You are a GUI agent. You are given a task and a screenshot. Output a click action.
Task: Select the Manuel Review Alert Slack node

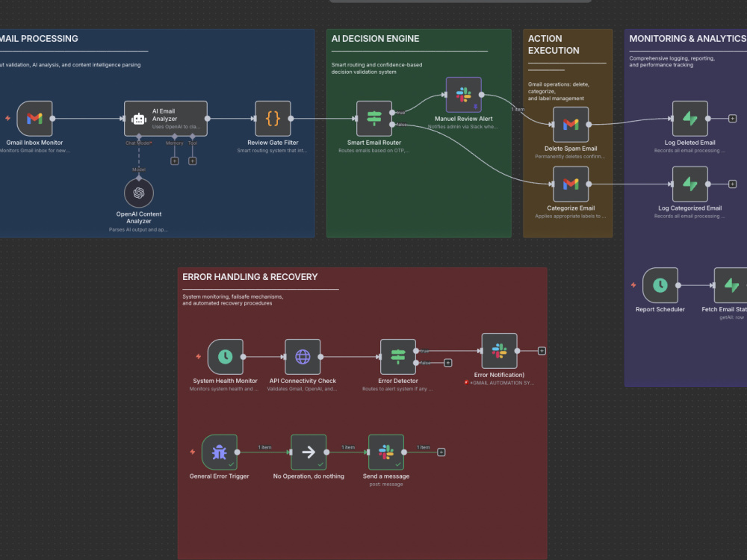point(464,95)
